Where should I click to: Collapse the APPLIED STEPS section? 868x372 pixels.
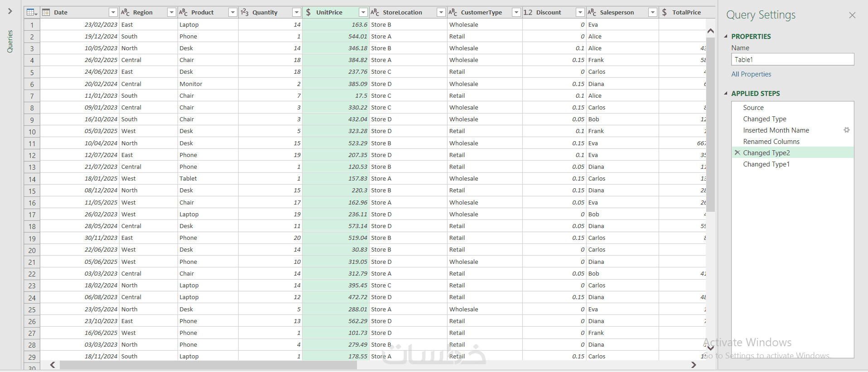pos(726,93)
